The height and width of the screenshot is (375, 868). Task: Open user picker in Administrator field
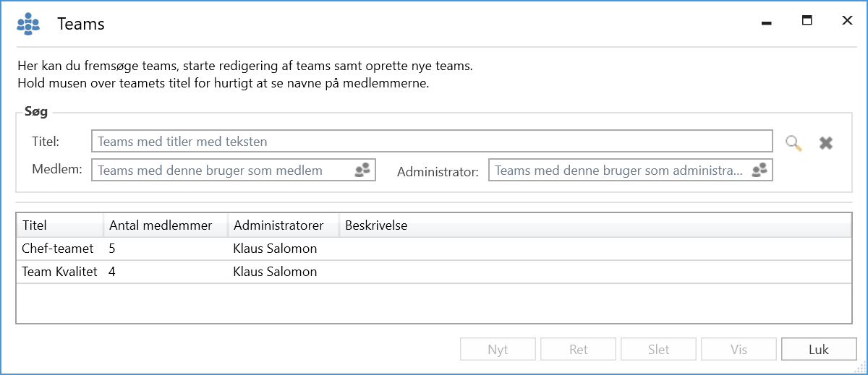click(759, 170)
